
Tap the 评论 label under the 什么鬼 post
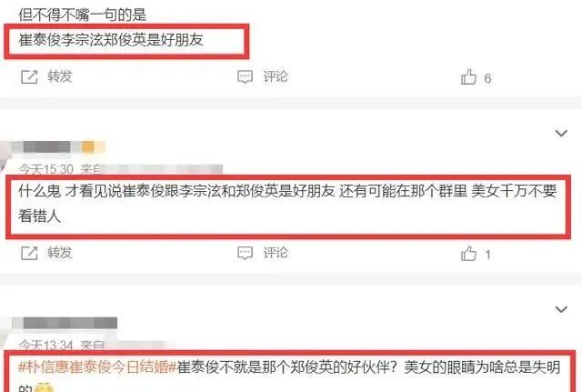[276, 253]
